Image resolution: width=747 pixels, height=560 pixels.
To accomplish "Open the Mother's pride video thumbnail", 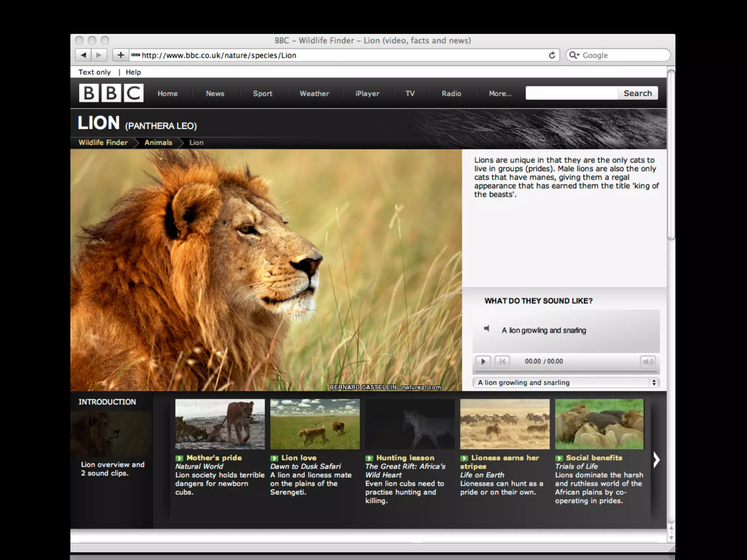I will pyautogui.click(x=220, y=424).
